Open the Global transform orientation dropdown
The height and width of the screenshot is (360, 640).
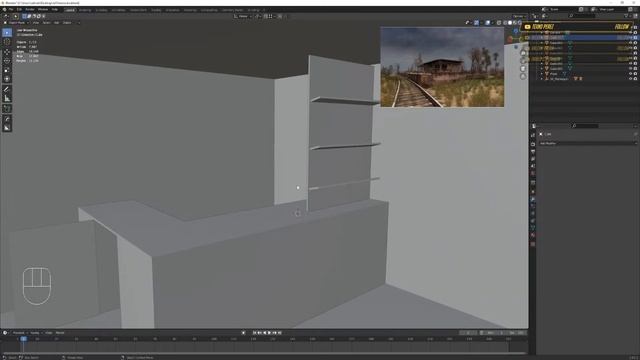pos(243,16)
